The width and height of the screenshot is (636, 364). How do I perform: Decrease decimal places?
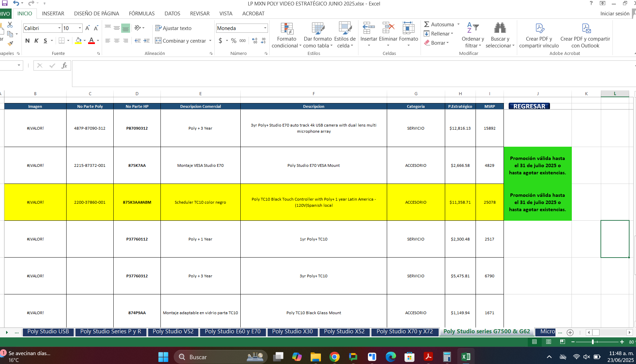[263, 41]
